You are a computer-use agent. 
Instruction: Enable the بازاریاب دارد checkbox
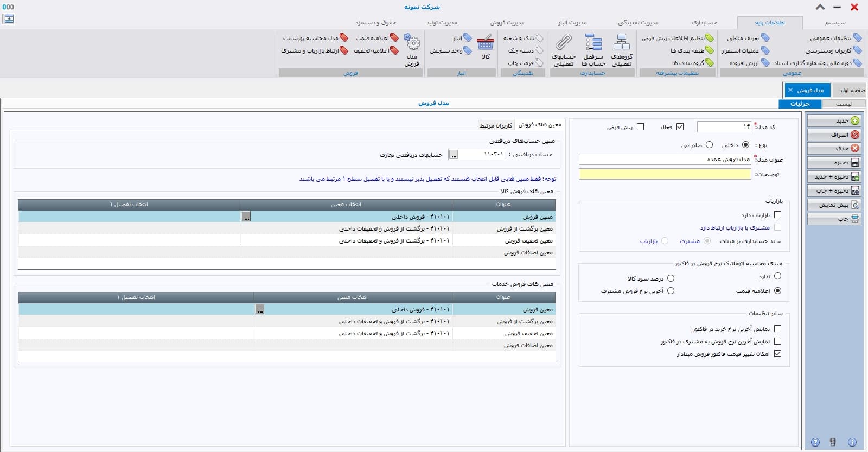point(777,215)
